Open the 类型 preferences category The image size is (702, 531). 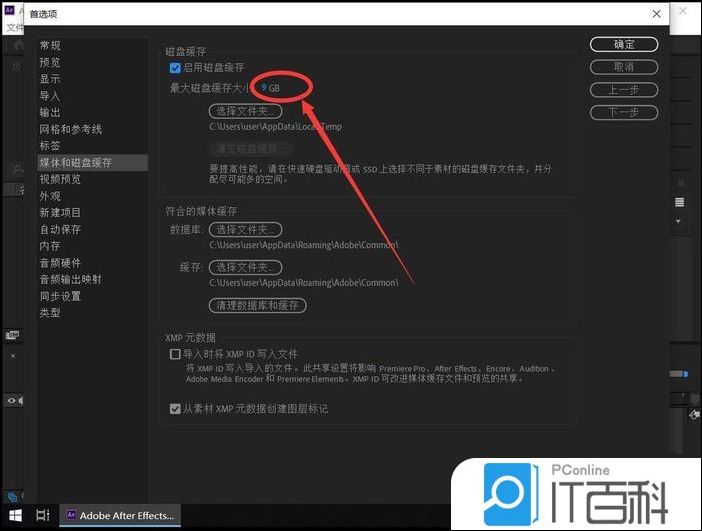point(50,313)
